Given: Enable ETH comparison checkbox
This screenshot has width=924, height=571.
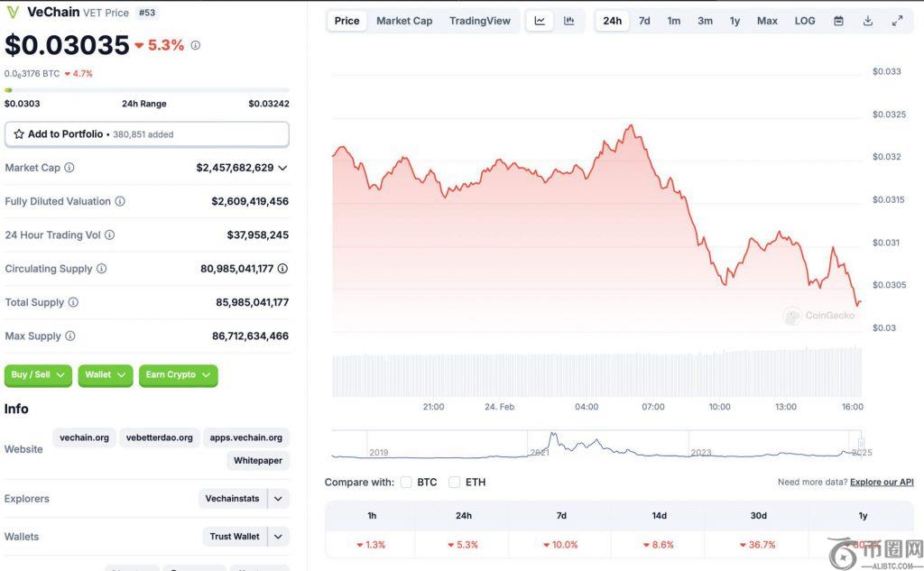Looking at the screenshot, I should 455,483.
